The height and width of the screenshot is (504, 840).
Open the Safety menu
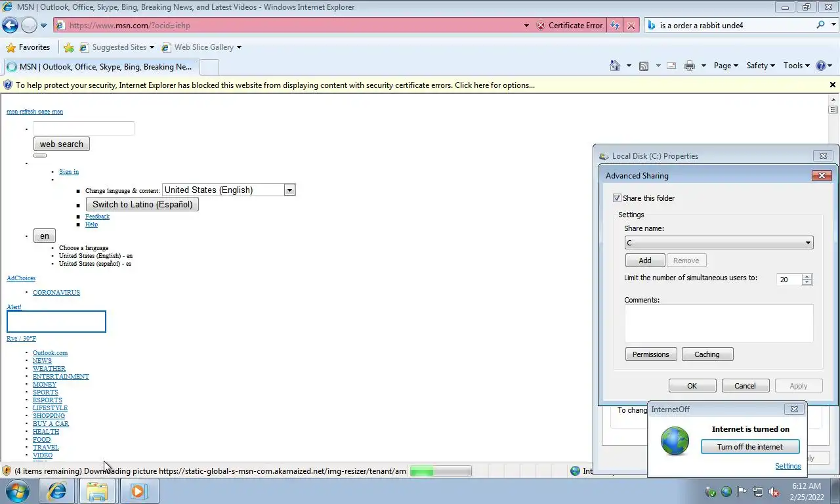pos(761,66)
